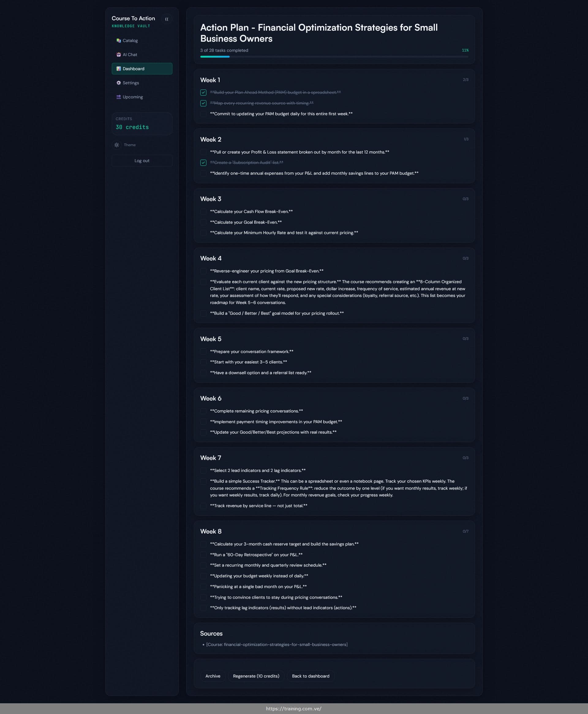Mark 'Calculate your Cash Flow Break-Even' as done
This screenshot has width=588, height=714.
203,211
